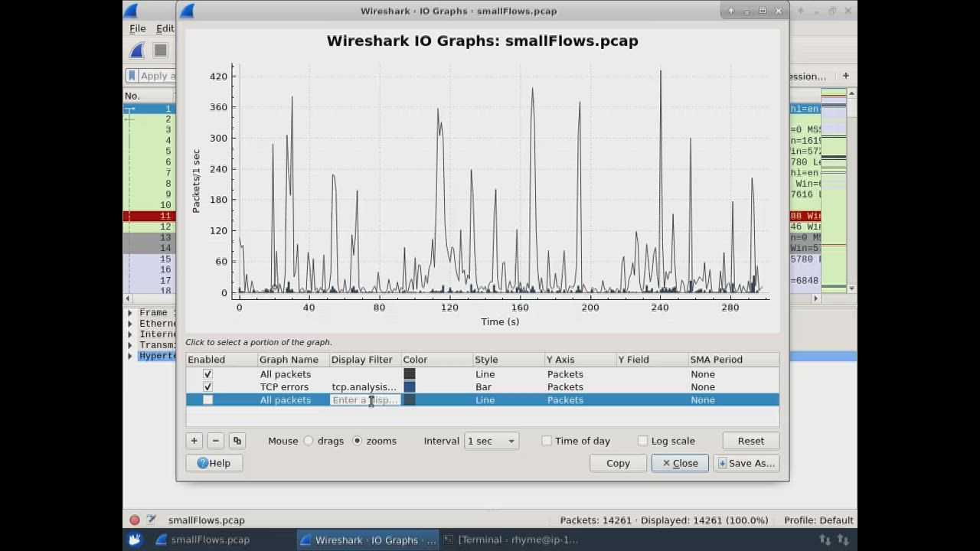Add filter button with plus icon
The image size is (980, 551).
tap(845, 76)
